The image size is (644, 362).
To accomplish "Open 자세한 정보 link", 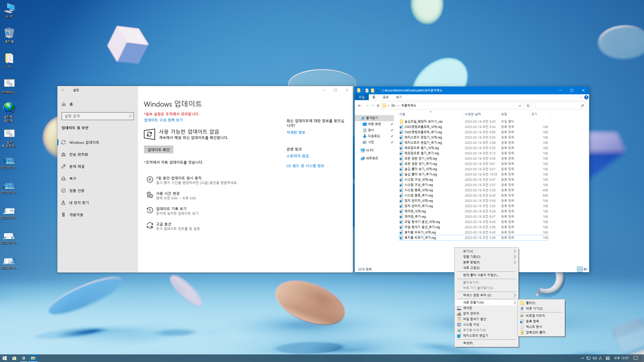I will pos(296,132).
